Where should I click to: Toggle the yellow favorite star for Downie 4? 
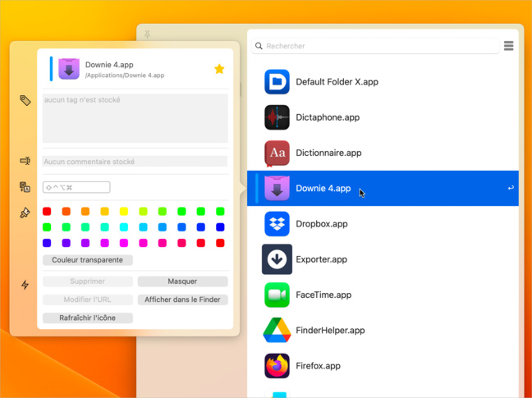click(219, 69)
